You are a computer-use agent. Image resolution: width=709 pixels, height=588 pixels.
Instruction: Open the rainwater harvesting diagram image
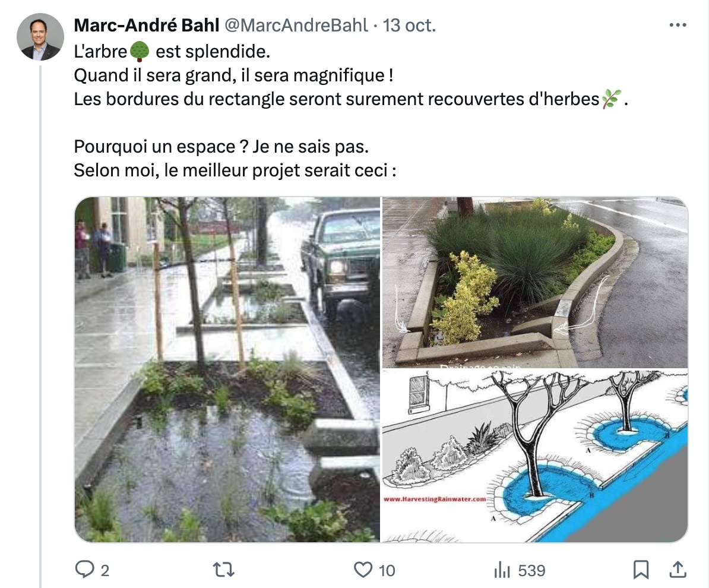pyautogui.click(x=536, y=456)
